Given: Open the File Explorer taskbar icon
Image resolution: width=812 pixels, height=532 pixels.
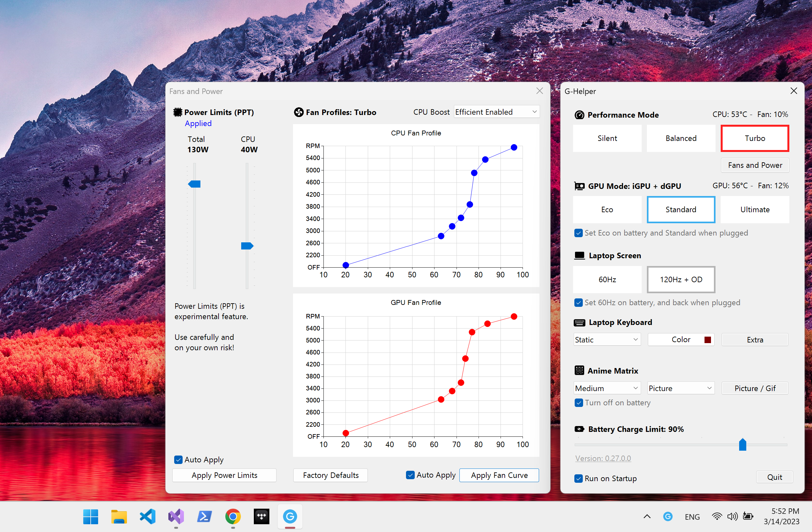Looking at the screenshot, I should coord(119,516).
